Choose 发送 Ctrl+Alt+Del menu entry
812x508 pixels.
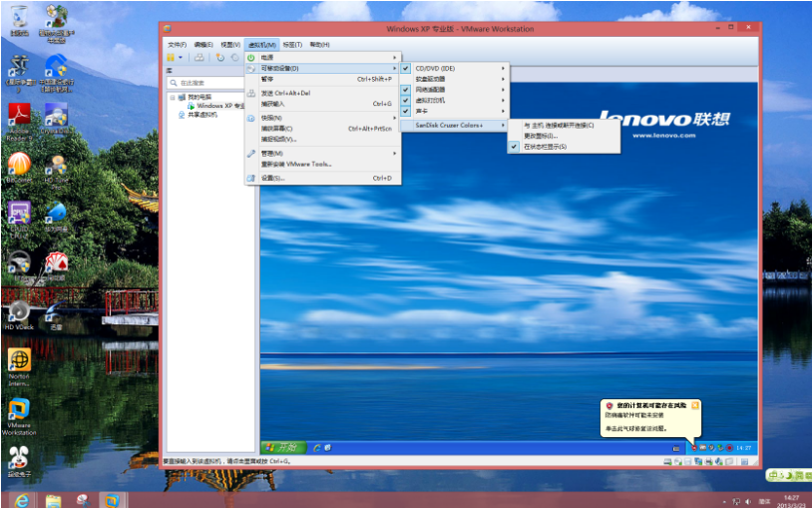(322, 93)
